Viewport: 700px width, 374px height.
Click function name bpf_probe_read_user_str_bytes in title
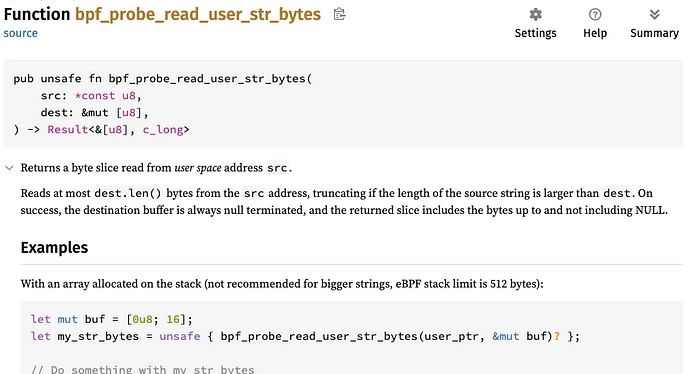pos(198,15)
